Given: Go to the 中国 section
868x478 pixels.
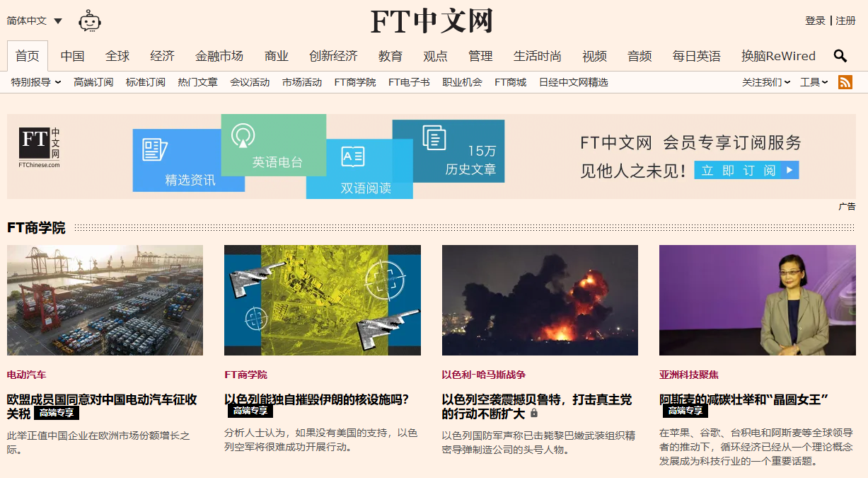Looking at the screenshot, I should point(72,56).
